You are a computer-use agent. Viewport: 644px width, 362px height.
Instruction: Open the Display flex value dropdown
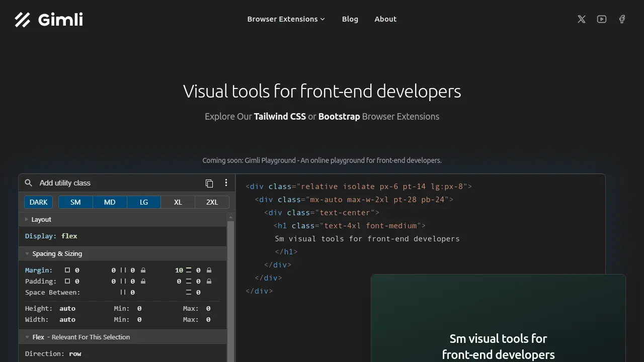tap(69, 236)
